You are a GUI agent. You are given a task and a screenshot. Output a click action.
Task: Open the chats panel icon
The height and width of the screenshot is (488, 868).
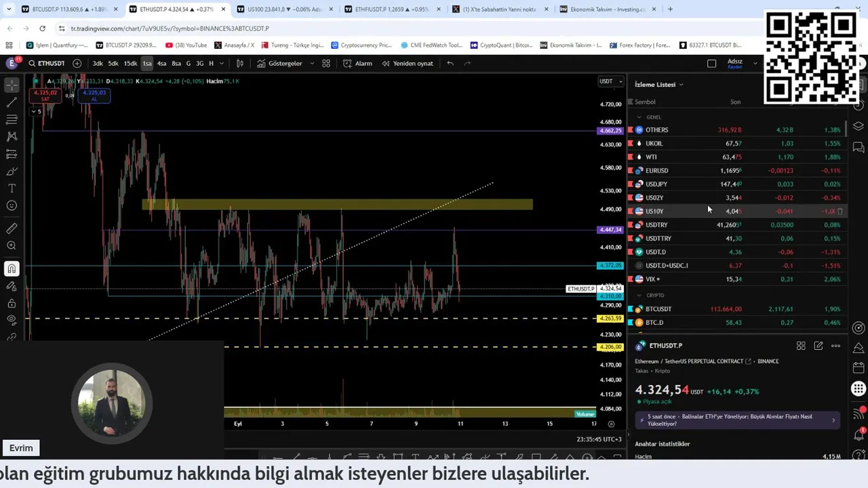pyautogui.click(x=859, y=147)
